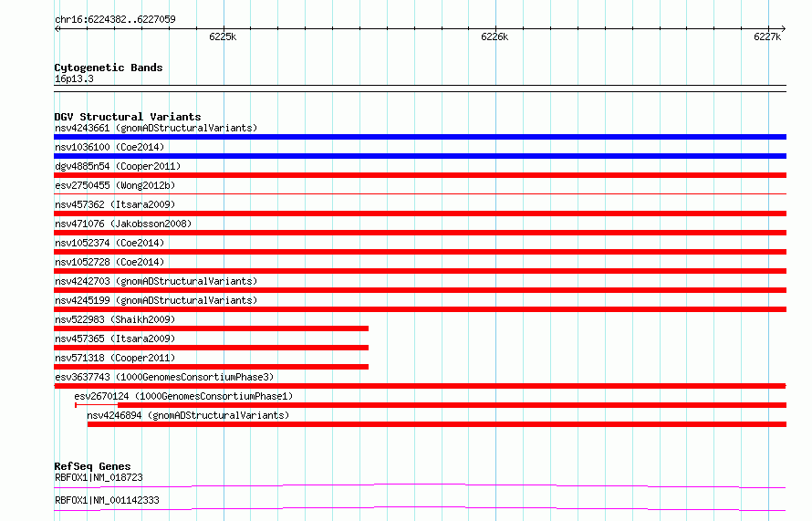Screen dimensions: 812x521
Task: Open variant nsv471076 Jakobsson2008 label
Action: coord(123,224)
